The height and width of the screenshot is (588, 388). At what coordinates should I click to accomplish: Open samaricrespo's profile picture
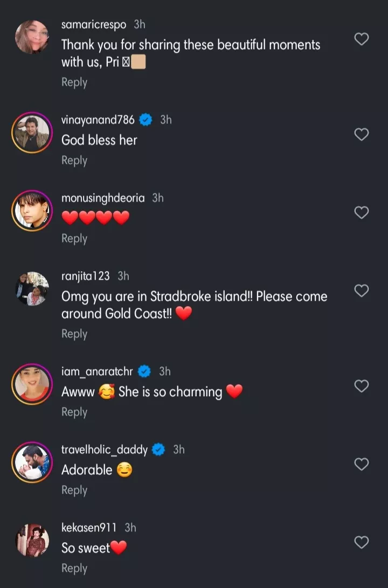pyautogui.click(x=32, y=37)
